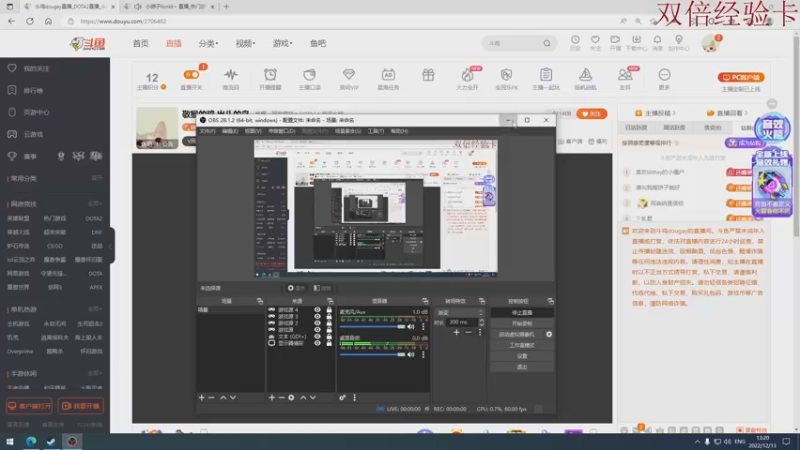Click the orange PC client button
The width and height of the screenshot is (800, 450).
coord(741,78)
